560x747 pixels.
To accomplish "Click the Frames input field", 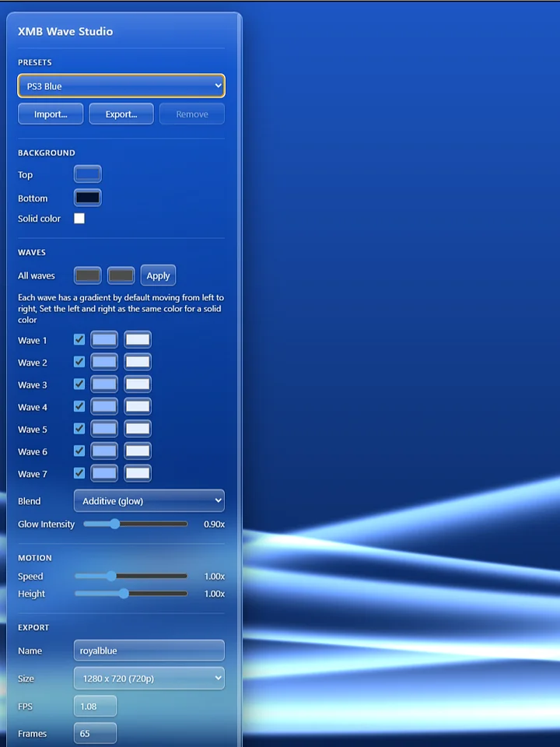I will point(95,733).
